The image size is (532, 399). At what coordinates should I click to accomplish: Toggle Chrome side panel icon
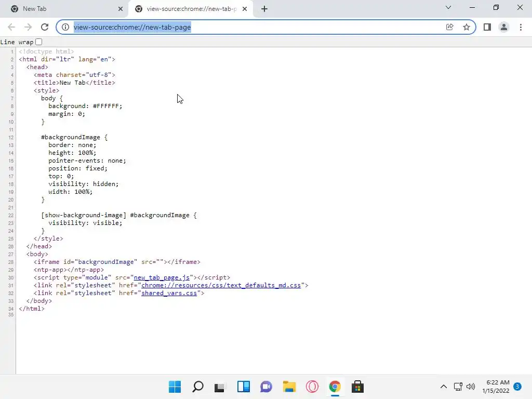(487, 27)
